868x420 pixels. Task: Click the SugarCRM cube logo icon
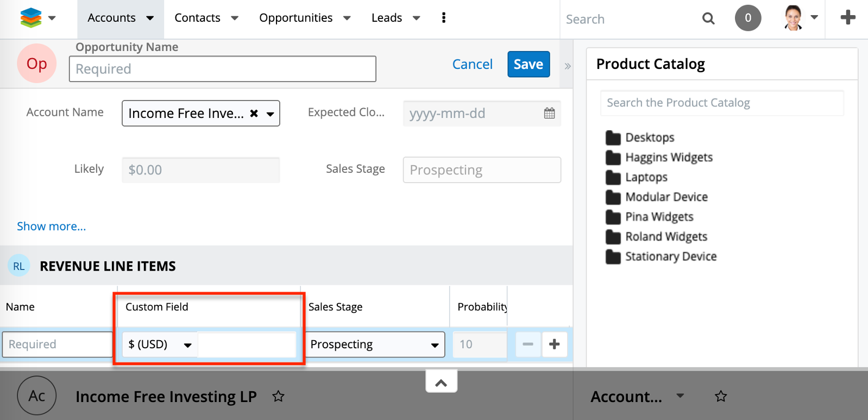31,18
